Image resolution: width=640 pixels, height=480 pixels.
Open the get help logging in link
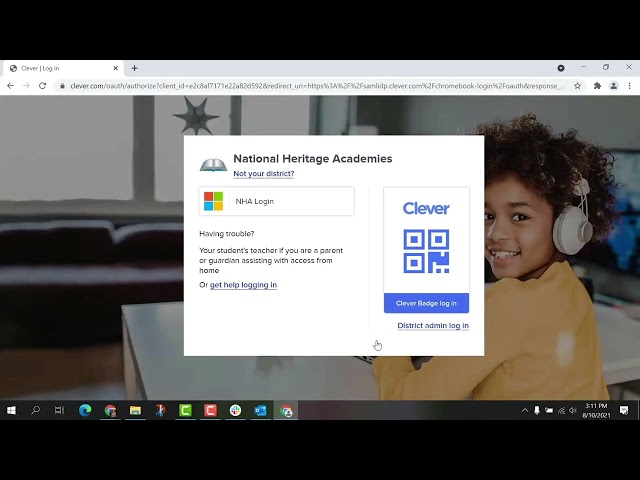243,285
